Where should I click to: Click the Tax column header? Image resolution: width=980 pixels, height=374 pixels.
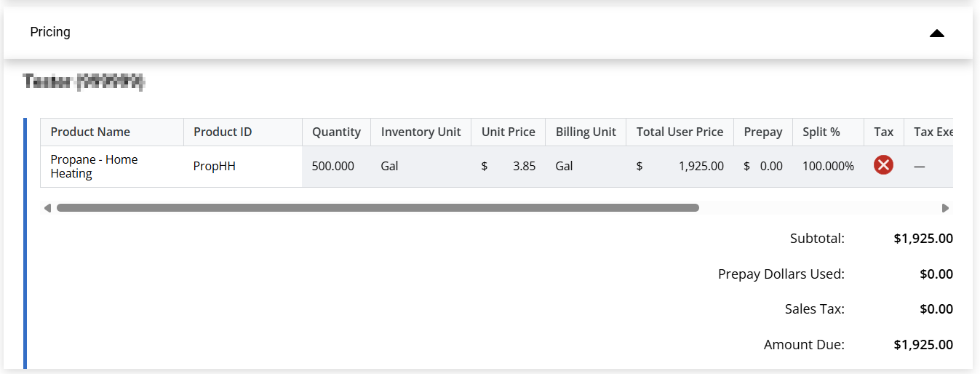pyautogui.click(x=883, y=132)
